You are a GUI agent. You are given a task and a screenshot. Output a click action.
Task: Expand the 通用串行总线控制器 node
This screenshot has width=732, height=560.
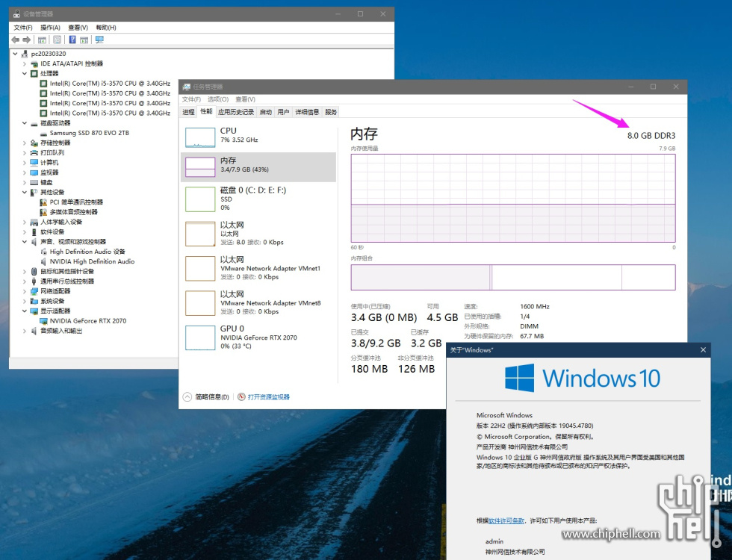(x=24, y=281)
